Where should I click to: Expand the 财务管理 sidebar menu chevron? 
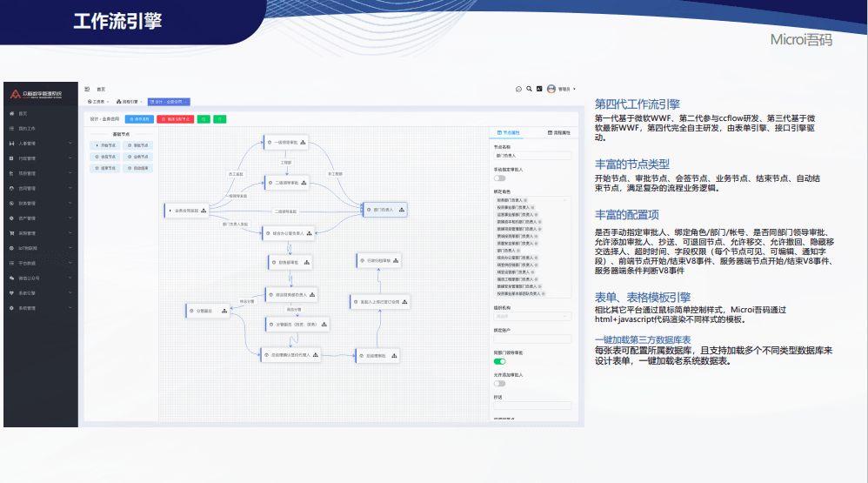(70, 204)
